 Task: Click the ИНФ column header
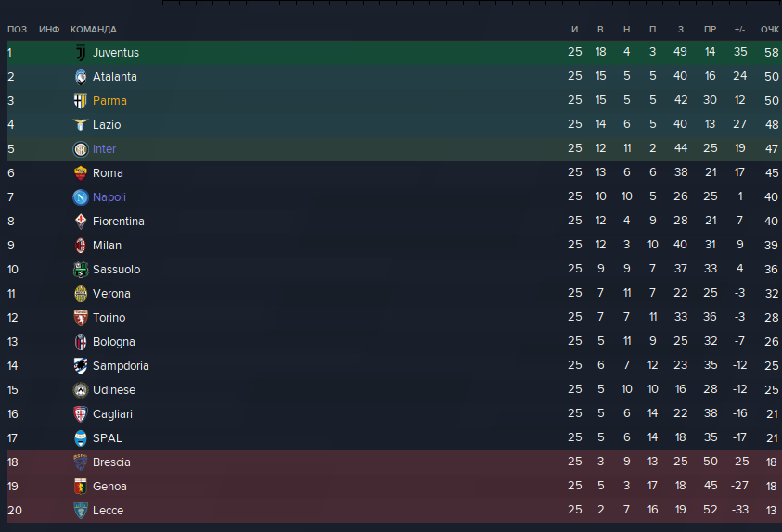pos(49,30)
